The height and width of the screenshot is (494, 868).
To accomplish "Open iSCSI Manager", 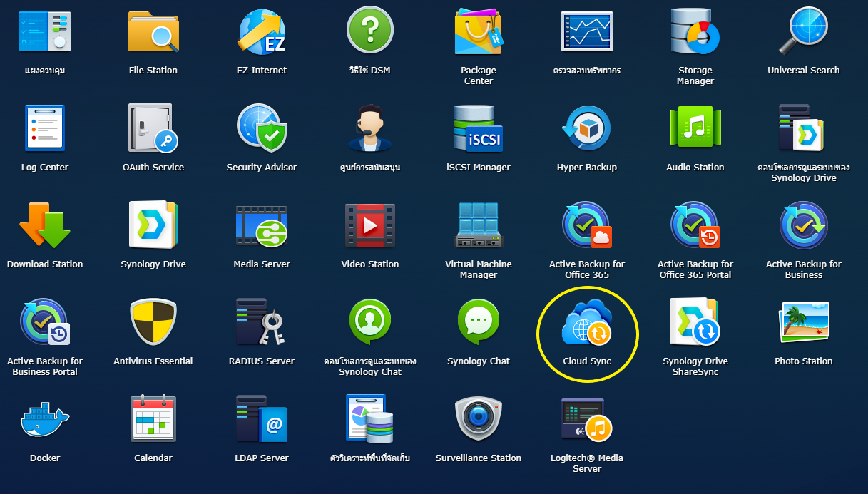I will coord(479,128).
